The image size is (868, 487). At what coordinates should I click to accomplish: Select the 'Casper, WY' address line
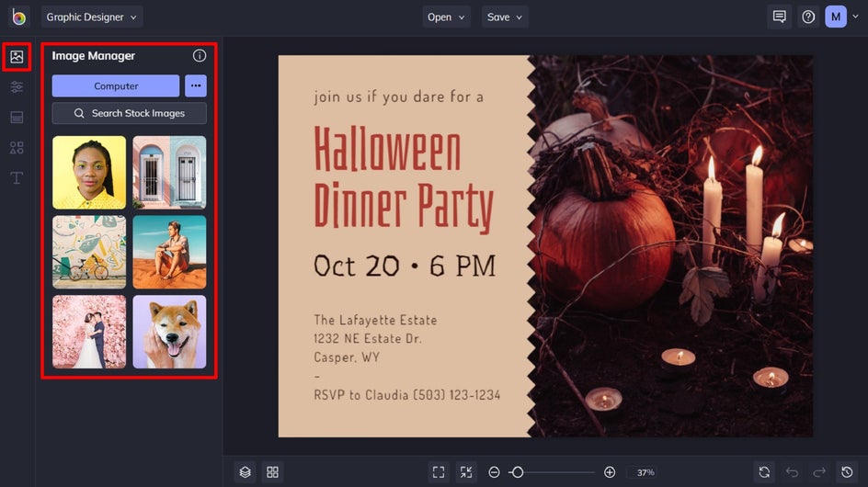[x=347, y=357]
